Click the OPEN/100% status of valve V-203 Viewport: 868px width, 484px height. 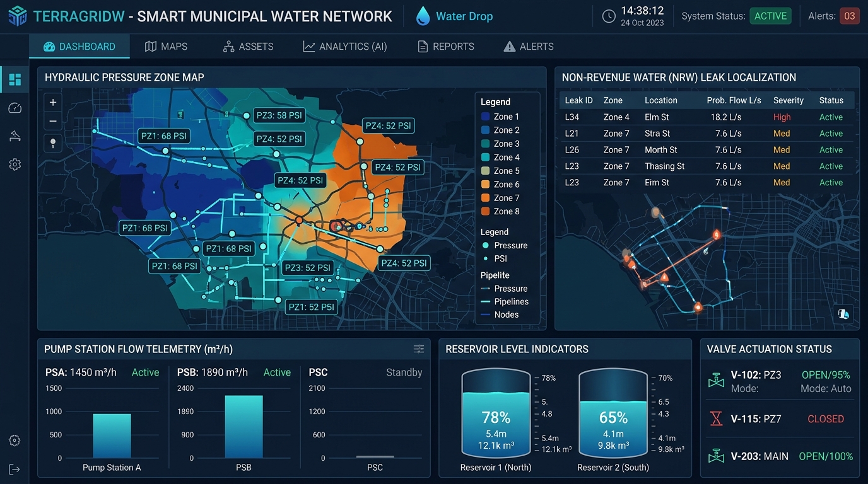click(x=826, y=456)
